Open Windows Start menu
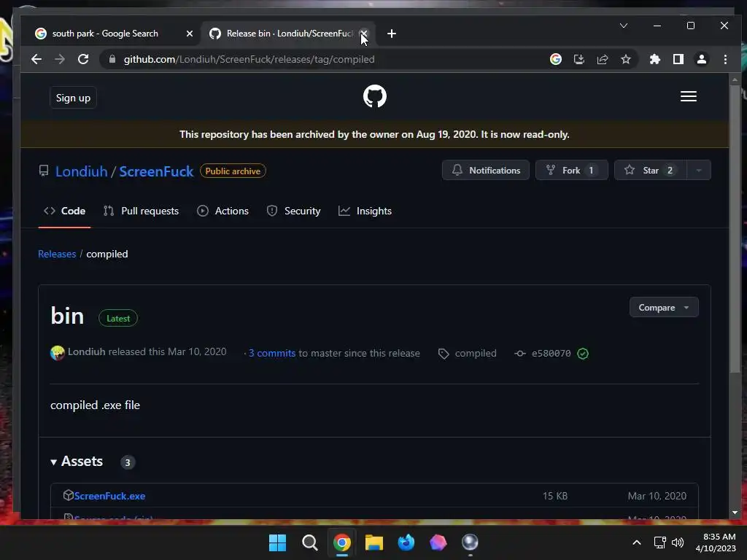The width and height of the screenshot is (747, 560). pos(277,542)
